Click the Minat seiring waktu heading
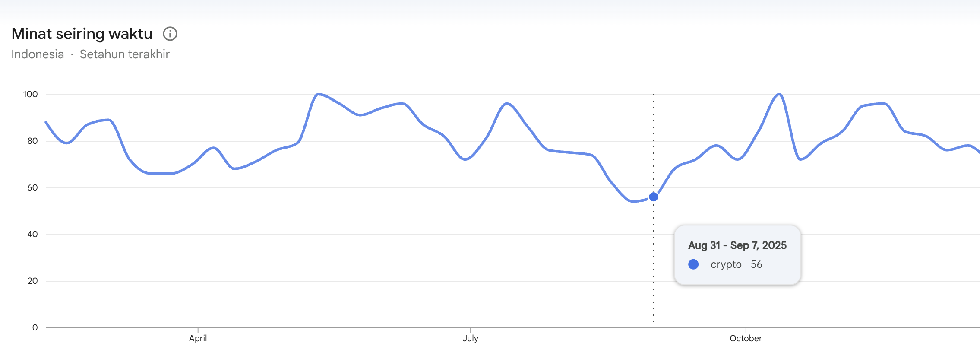 coord(82,34)
